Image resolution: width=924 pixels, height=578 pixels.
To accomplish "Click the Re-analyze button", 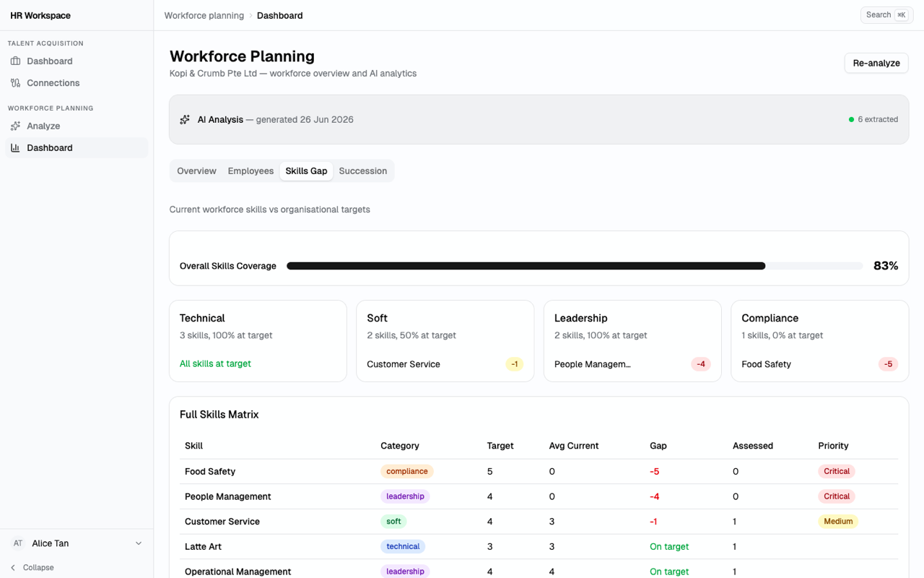I will click(876, 63).
